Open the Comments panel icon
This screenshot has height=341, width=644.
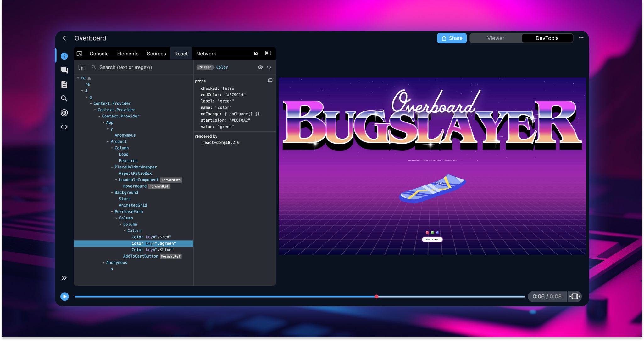pyautogui.click(x=64, y=70)
